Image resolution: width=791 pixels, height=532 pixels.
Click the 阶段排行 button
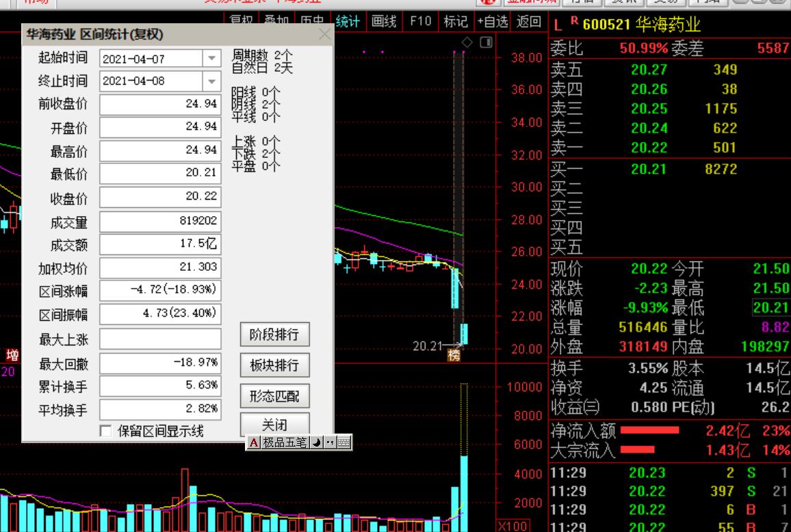[274, 335]
